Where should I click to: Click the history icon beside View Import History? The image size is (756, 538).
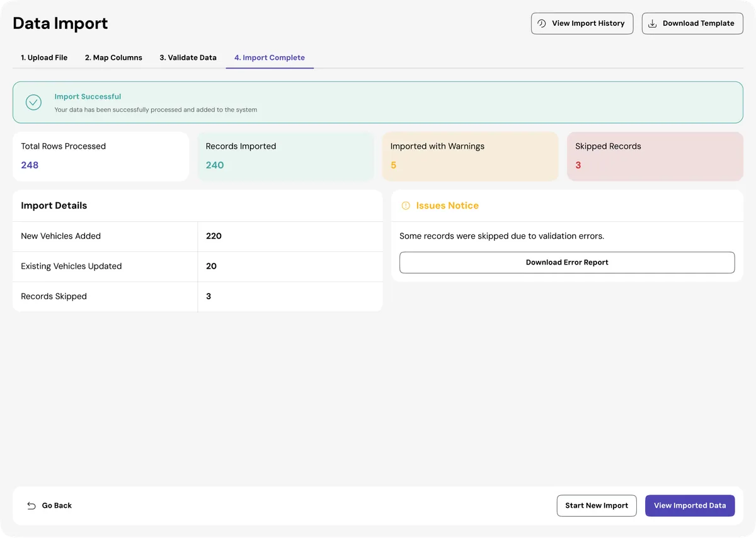coord(541,23)
